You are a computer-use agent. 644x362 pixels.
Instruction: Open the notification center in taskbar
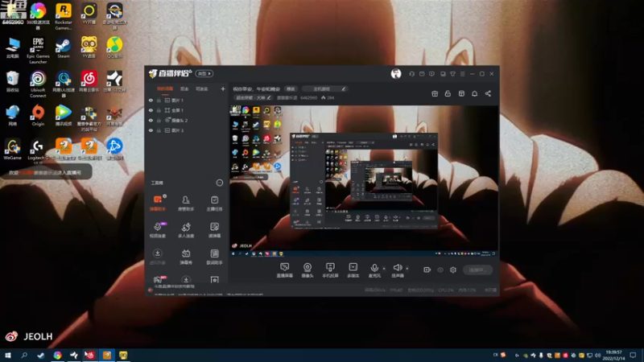[633, 355]
